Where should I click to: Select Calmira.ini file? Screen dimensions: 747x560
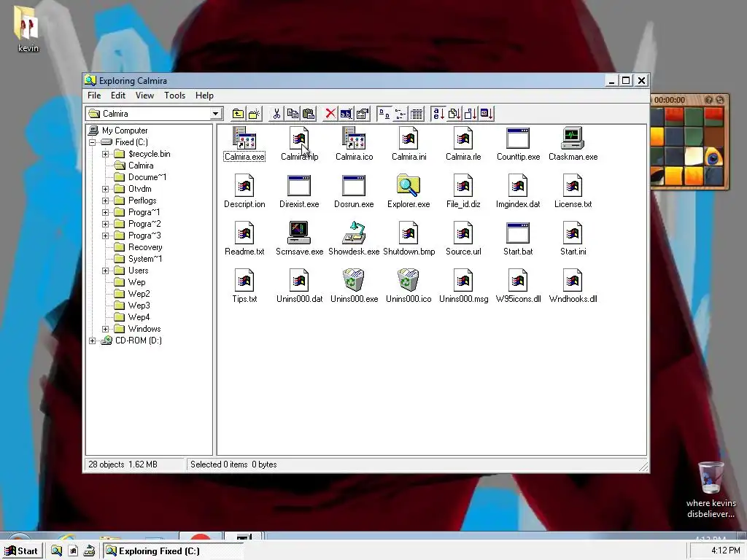click(409, 144)
